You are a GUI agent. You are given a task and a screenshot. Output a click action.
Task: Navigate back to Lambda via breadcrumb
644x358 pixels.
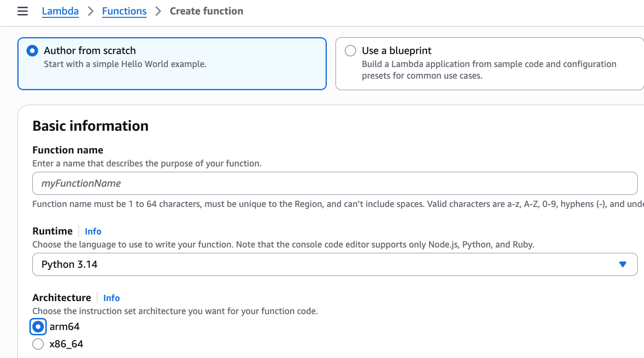(60, 11)
